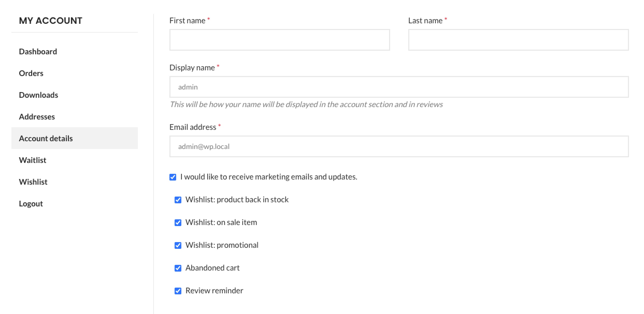Uncheck the Wishlist: promotional checkbox
Screen dimensions: 644x314
click(x=178, y=245)
